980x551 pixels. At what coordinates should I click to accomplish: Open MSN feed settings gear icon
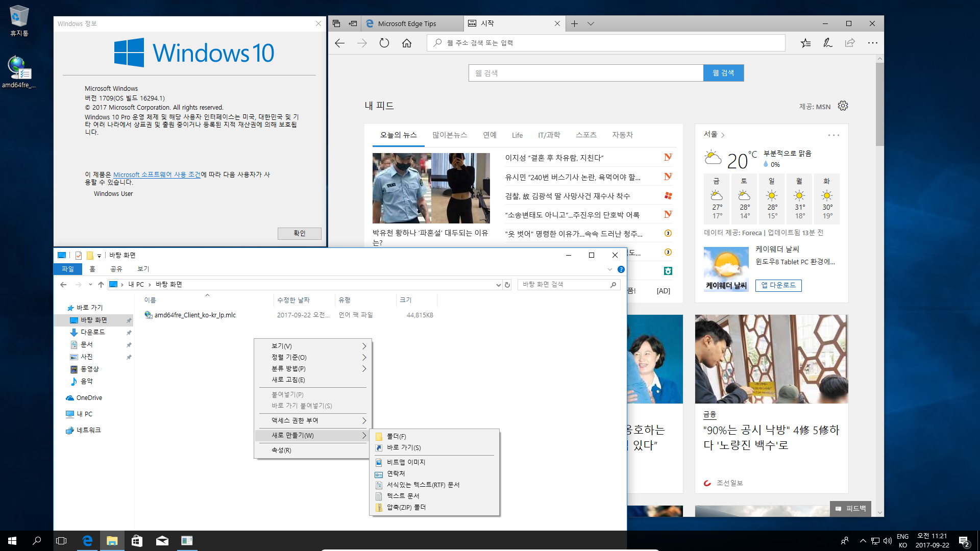point(843,106)
